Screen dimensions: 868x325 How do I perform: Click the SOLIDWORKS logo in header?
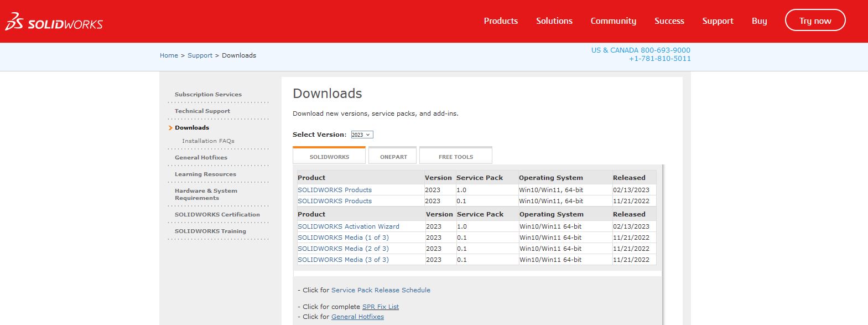point(54,22)
